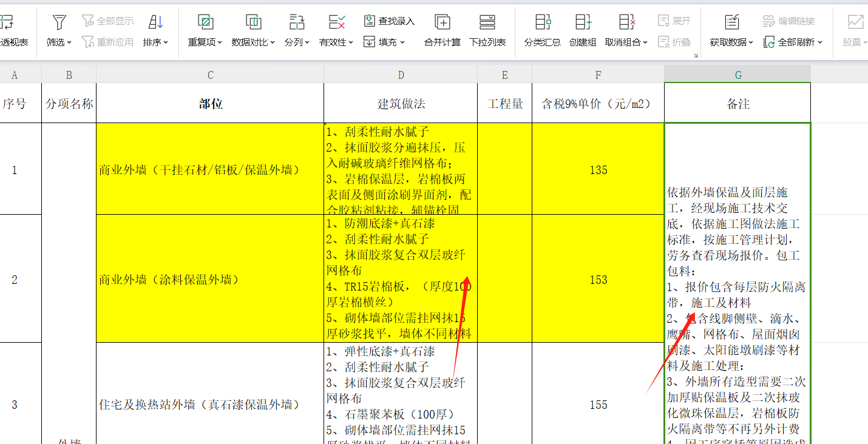This screenshot has height=444, width=868.
Task: Click the 建筑做法 header cell
Action: tap(401, 103)
